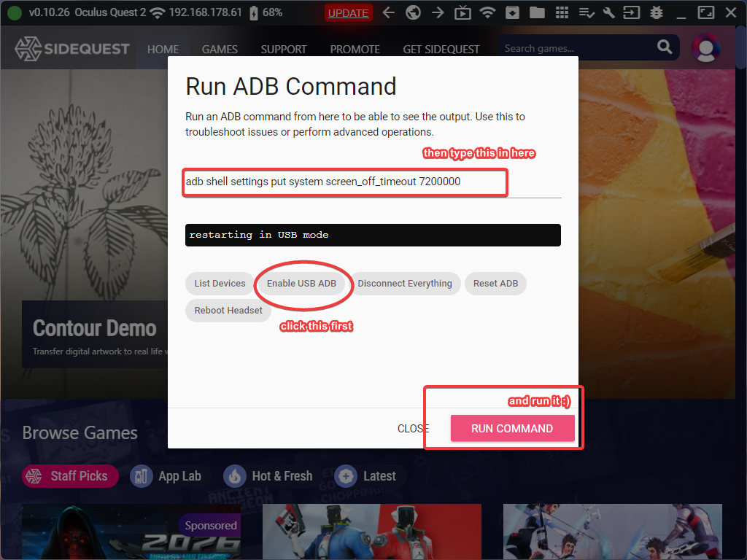Image resolution: width=747 pixels, height=560 pixels.
Task: Click the 68% battery level text
Action: coord(273,12)
